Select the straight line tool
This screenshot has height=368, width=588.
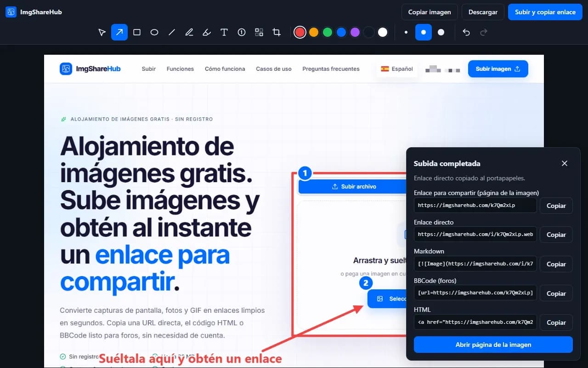[x=172, y=32]
